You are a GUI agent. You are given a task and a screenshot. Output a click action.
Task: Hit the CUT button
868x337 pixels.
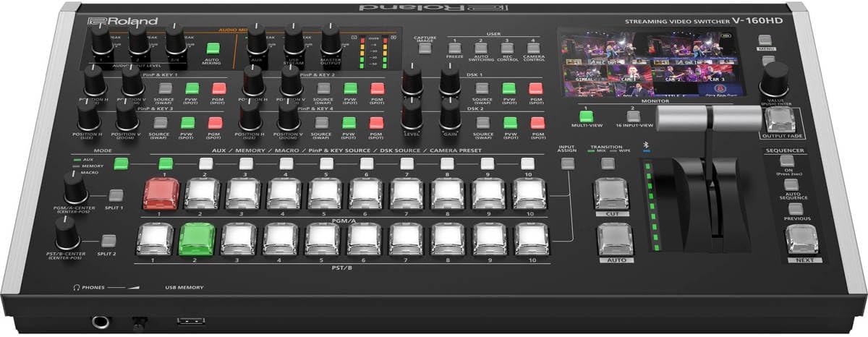611,195
